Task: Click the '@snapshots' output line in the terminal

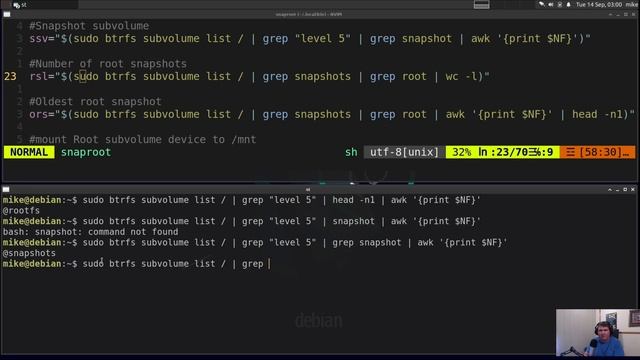Action: (x=29, y=253)
